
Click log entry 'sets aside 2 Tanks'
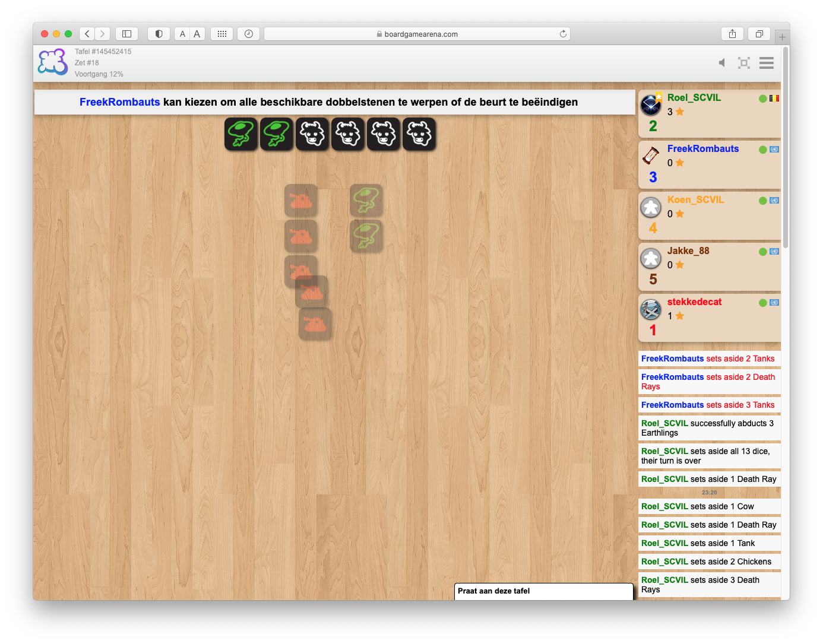click(710, 359)
